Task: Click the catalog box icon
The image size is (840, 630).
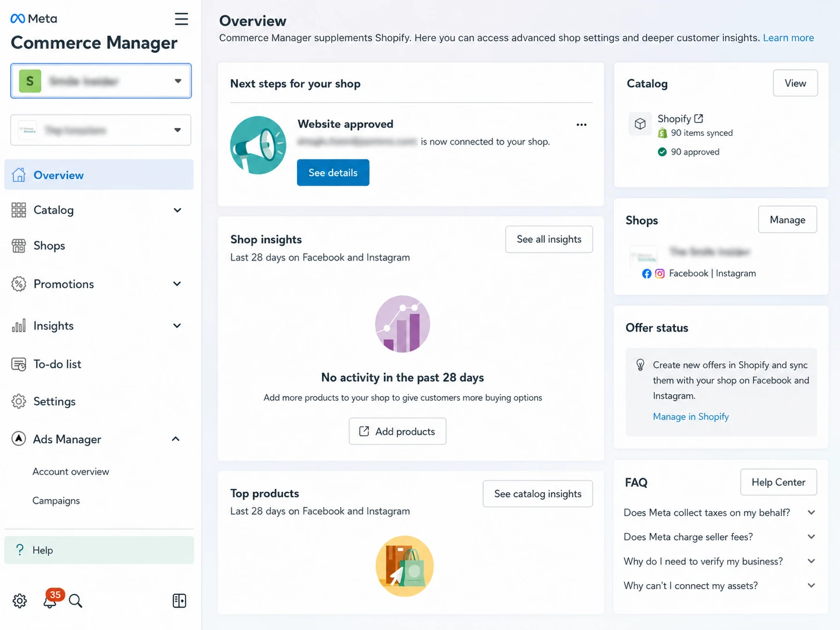Action: (640, 124)
